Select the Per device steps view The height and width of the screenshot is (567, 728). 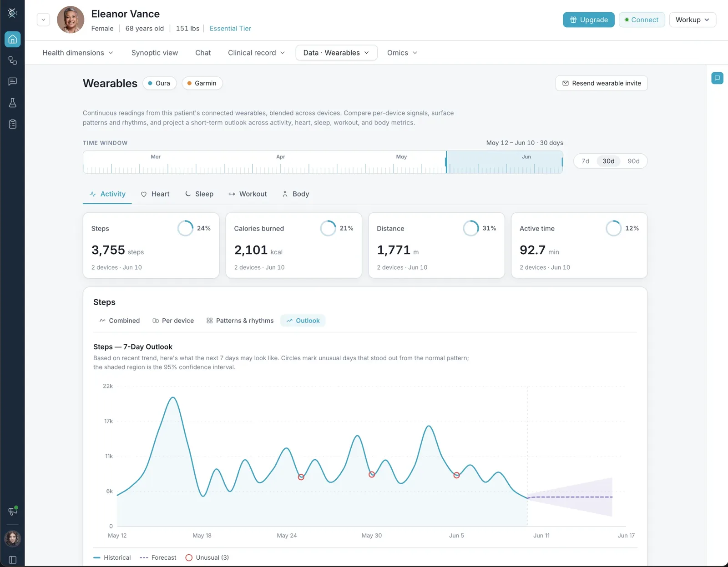point(173,321)
